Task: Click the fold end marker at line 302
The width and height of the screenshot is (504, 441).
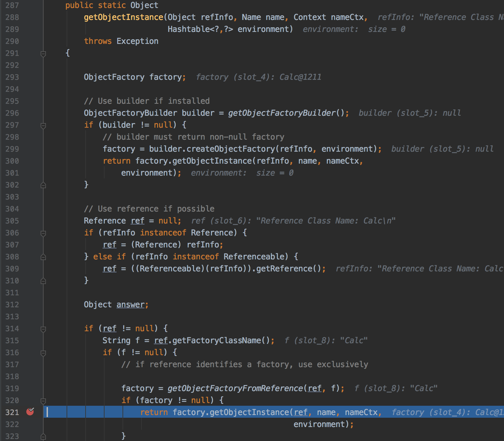Action: 43,185
